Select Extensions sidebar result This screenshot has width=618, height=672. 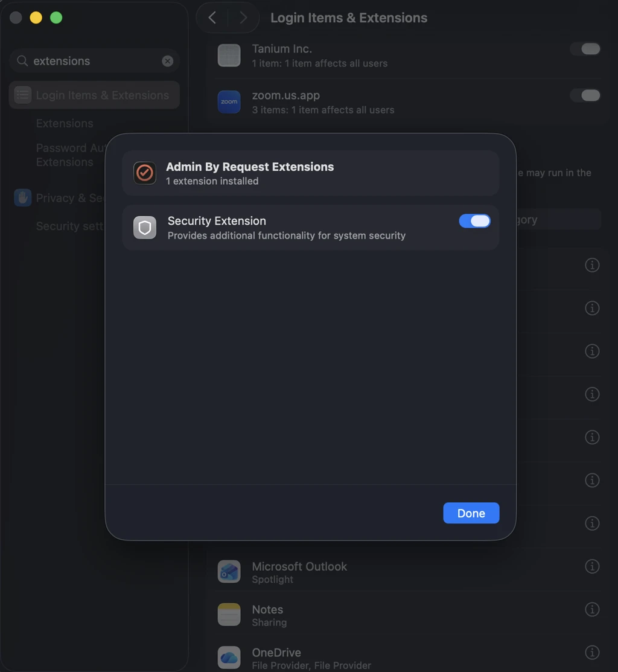65,123
